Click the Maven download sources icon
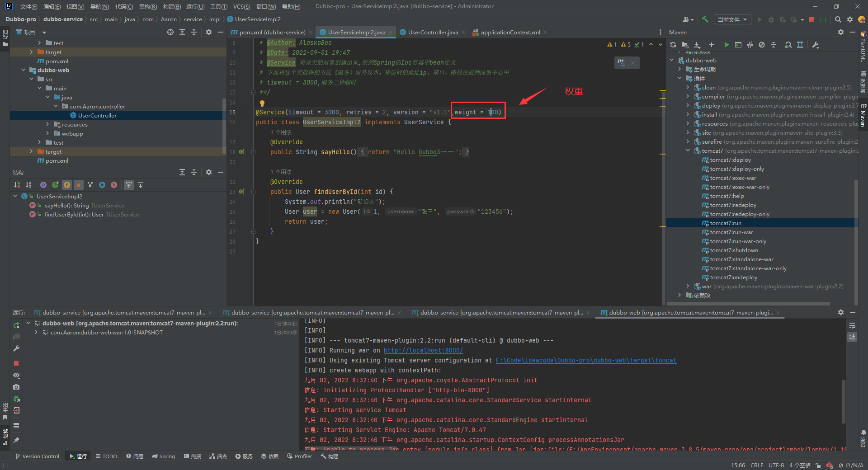 tap(697, 45)
